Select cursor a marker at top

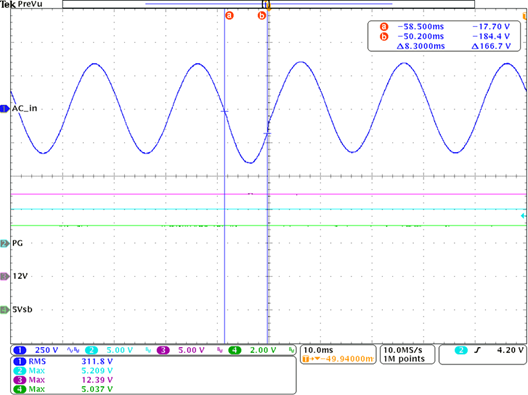229,15
